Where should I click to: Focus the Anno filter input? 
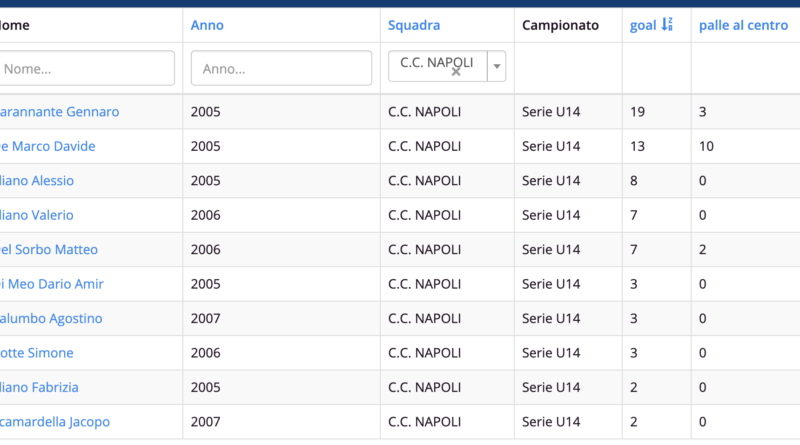281,68
